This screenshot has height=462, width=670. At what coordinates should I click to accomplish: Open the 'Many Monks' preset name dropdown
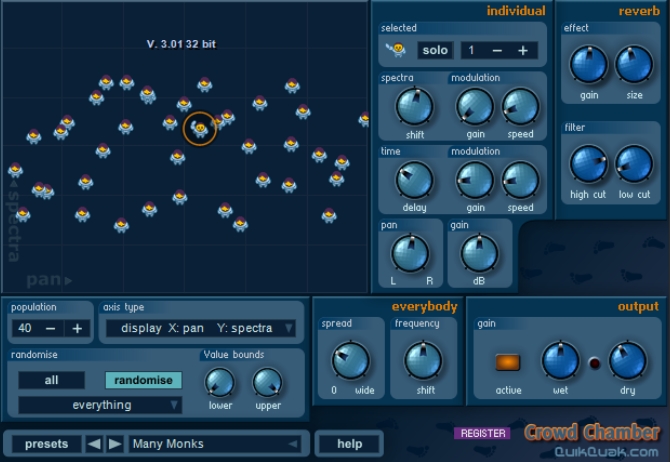coord(215,444)
